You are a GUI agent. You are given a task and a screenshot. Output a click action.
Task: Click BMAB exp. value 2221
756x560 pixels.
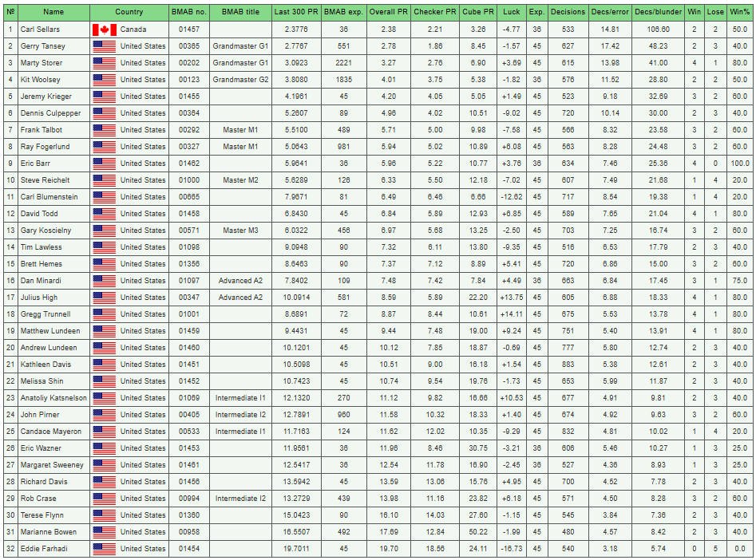coord(343,63)
